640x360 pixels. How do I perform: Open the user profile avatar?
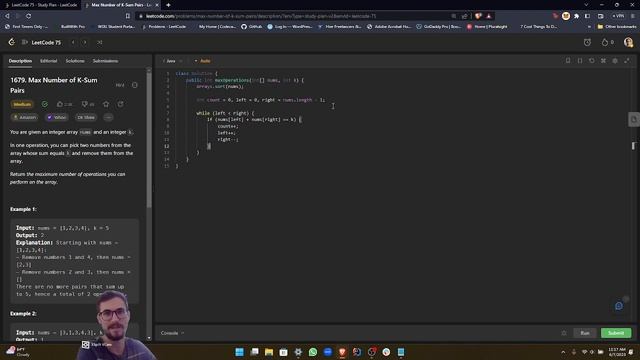click(x=628, y=42)
